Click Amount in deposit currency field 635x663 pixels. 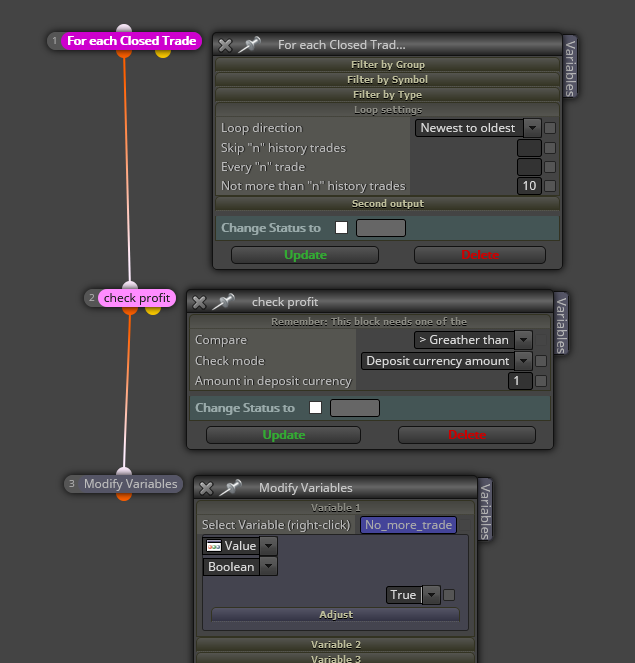click(x=520, y=381)
